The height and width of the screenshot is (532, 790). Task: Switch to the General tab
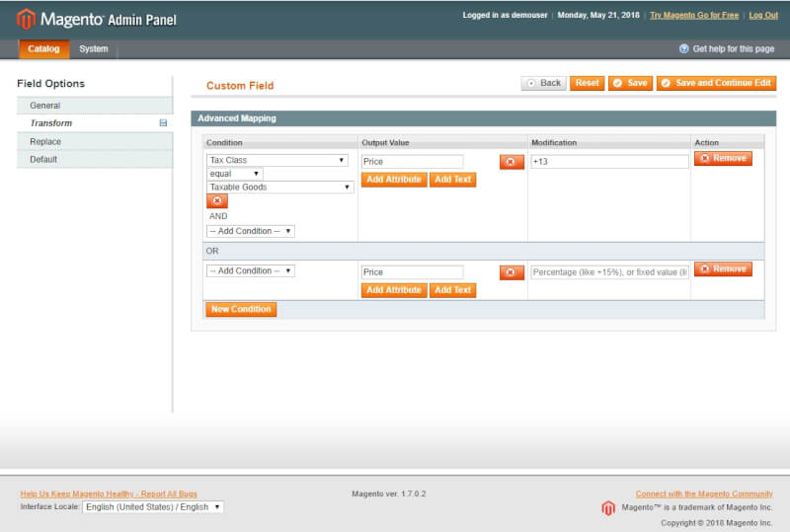pyautogui.click(x=95, y=106)
